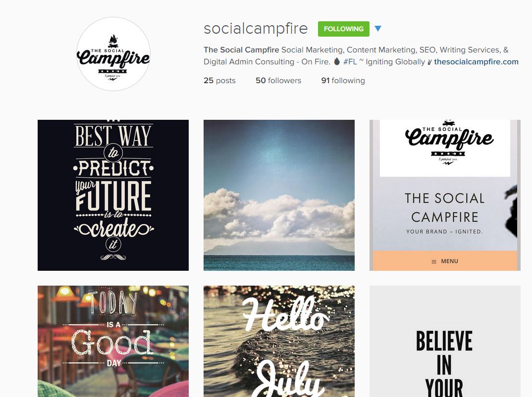Screen dimensions: 532x397
Task: Open the Hello July post
Action: point(279,342)
